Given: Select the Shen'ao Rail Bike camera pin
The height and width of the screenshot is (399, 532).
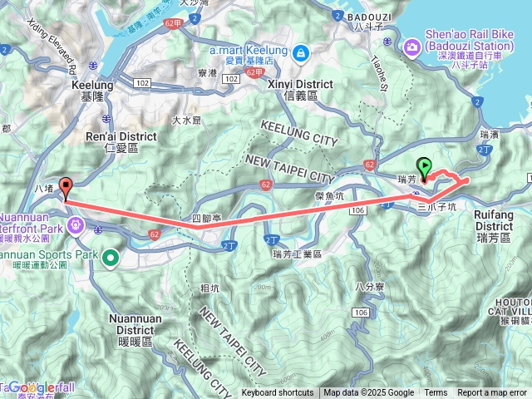Looking at the screenshot, I should 412,47.
